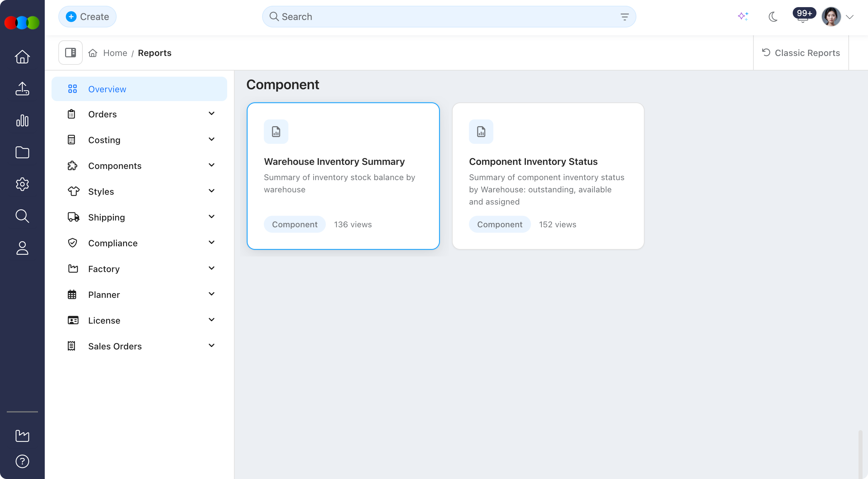Click the app logo with colored circles
Screen dimensions: 868x479
click(x=22, y=22)
